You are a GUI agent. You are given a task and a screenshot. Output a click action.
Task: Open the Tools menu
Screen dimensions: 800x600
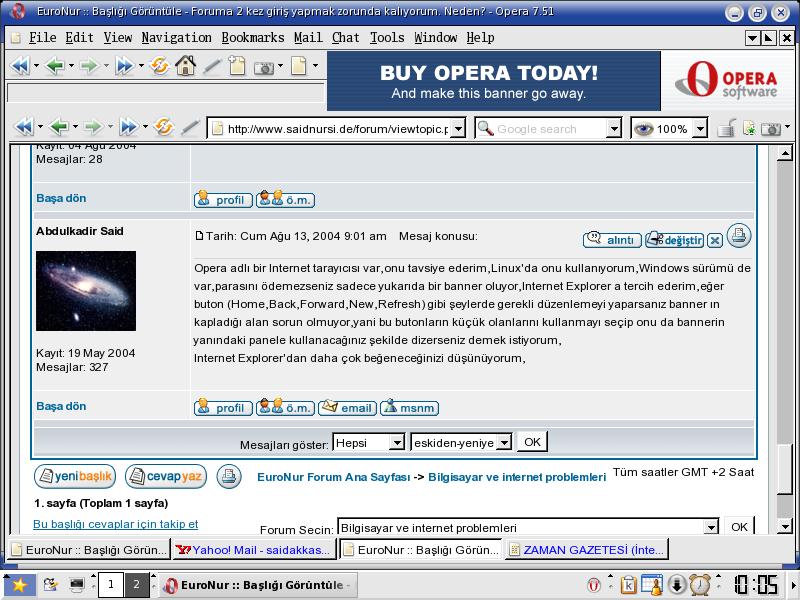(387, 38)
